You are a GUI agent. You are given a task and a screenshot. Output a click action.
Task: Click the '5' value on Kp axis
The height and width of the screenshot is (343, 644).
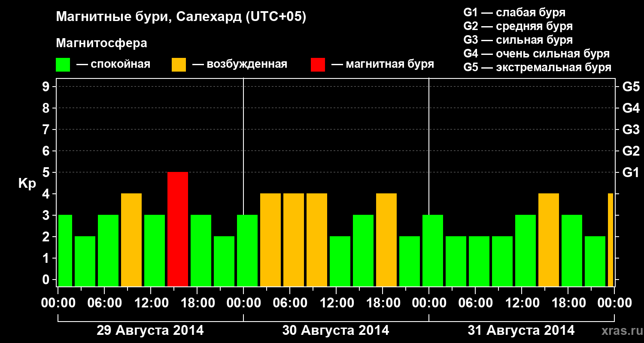[x=47, y=172]
